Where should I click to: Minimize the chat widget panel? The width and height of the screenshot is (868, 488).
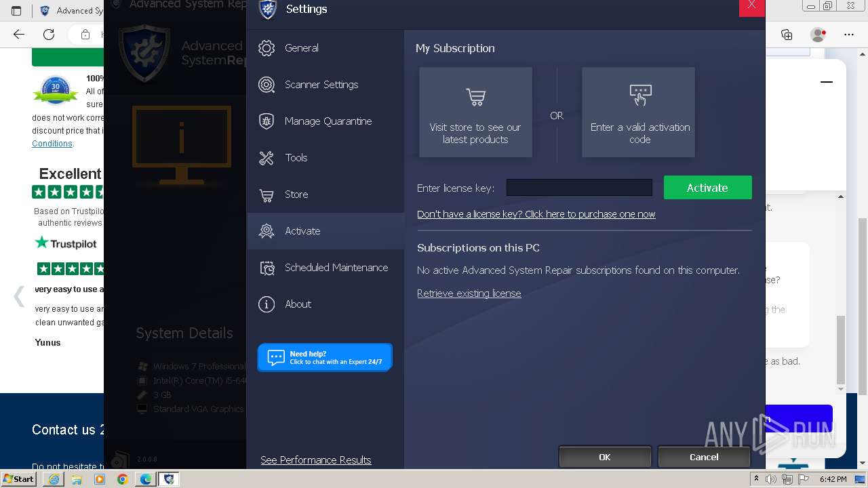(x=827, y=82)
